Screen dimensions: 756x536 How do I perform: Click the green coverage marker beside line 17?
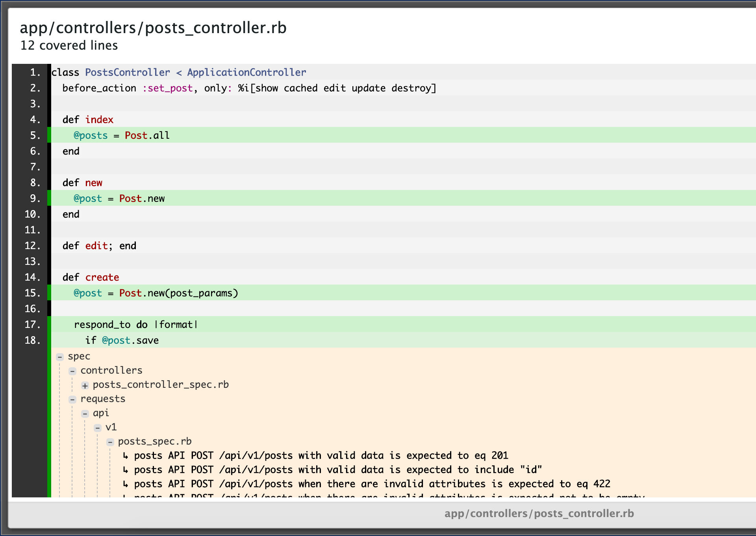tap(49, 324)
